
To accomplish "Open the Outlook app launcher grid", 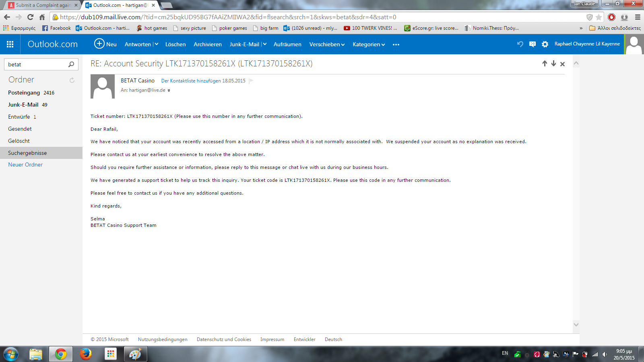I will pos(10,44).
